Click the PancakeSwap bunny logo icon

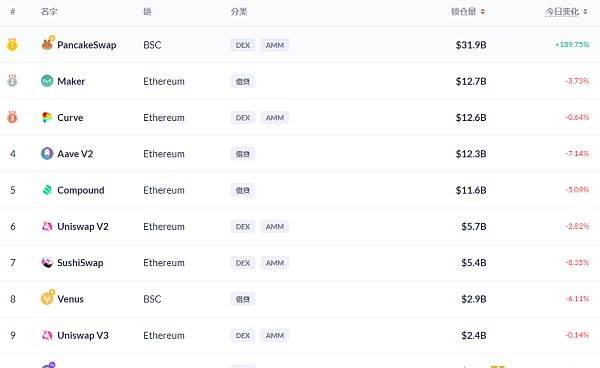tap(48, 43)
